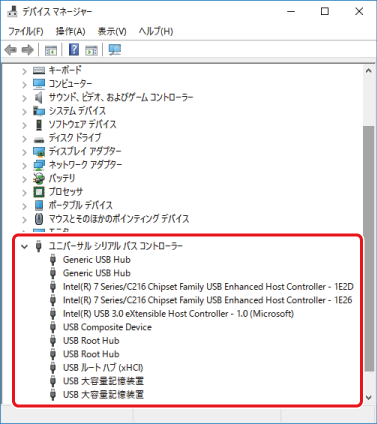Click the USB icon of USB 3.0 eXtensible controller
This screenshot has width=377, height=424.
(x=53, y=314)
